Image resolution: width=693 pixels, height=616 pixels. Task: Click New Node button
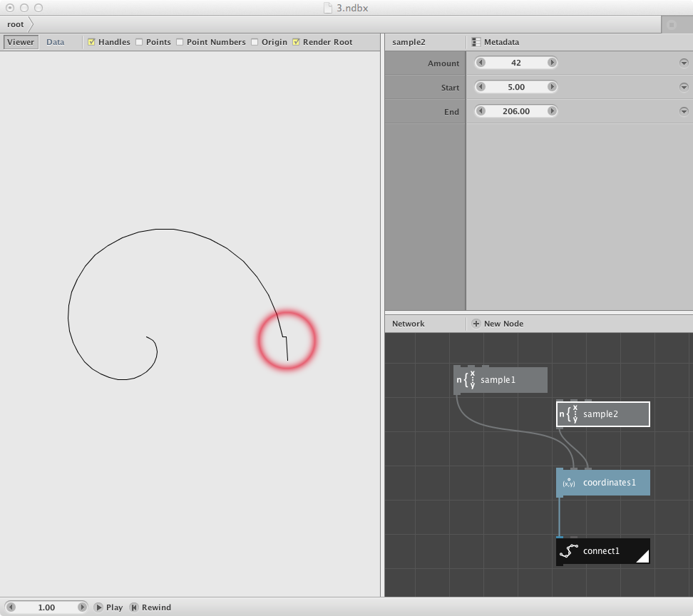point(498,324)
